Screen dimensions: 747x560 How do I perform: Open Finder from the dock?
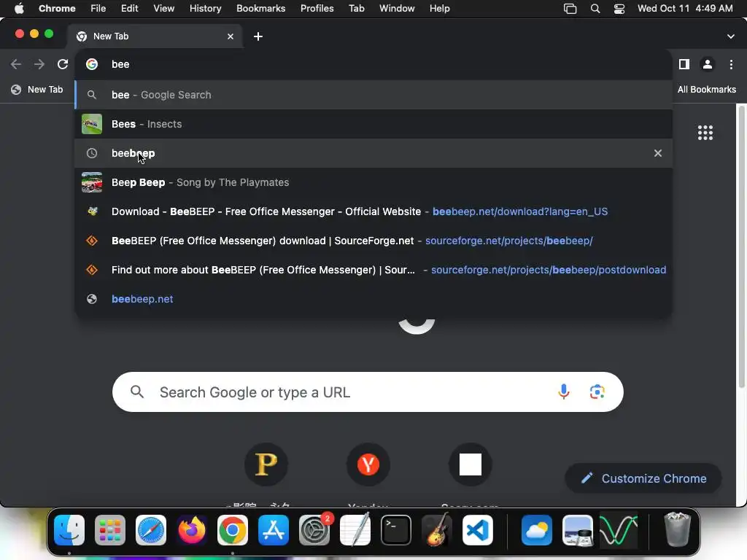69,530
